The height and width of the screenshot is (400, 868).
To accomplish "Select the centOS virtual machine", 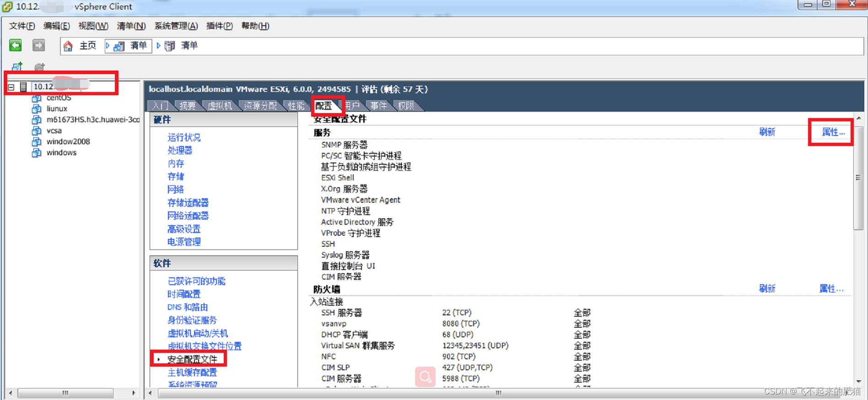I will tap(59, 98).
